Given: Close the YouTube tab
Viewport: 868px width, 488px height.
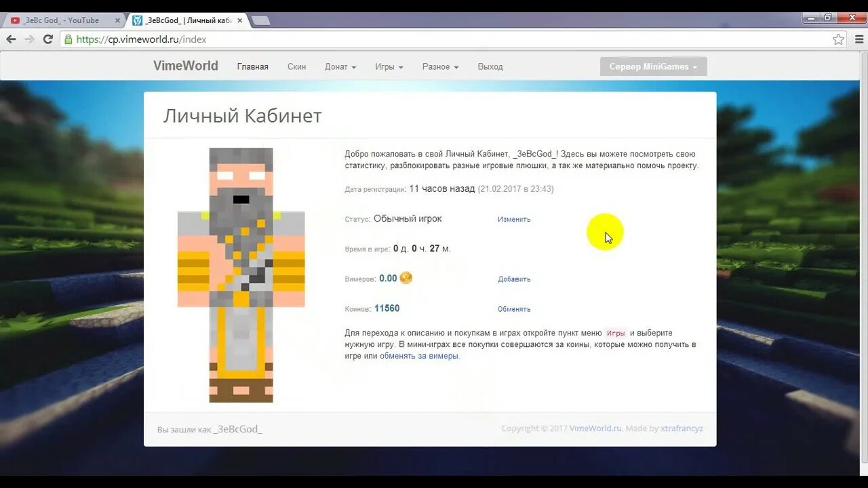Looking at the screenshot, I should [116, 20].
